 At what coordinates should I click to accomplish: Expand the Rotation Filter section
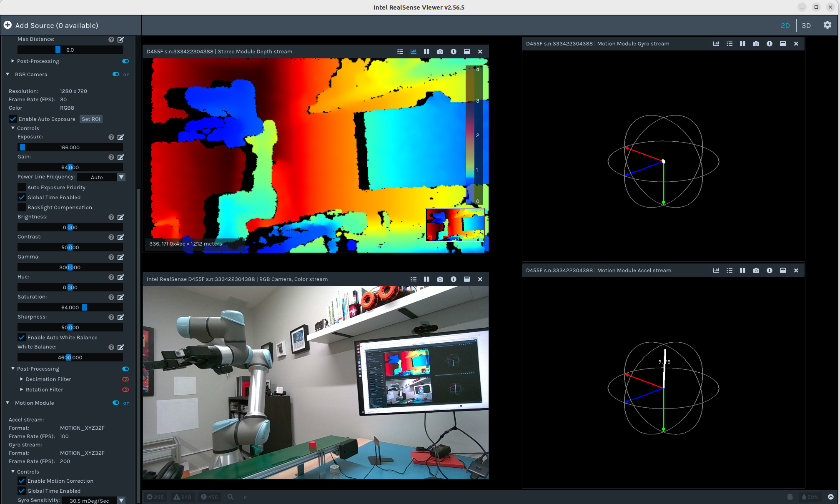(21, 389)
